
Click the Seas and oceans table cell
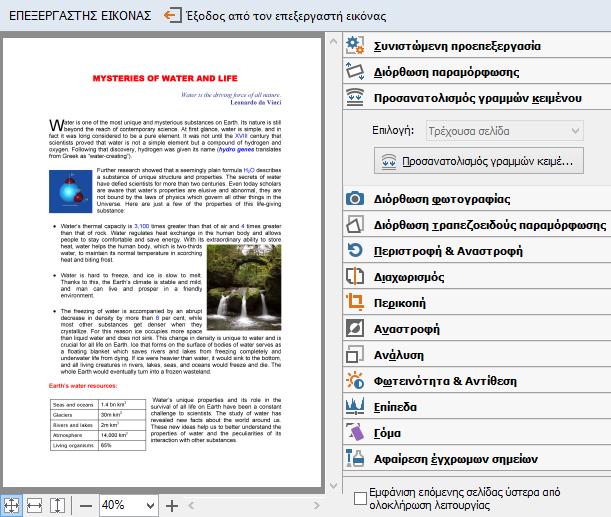74,405
